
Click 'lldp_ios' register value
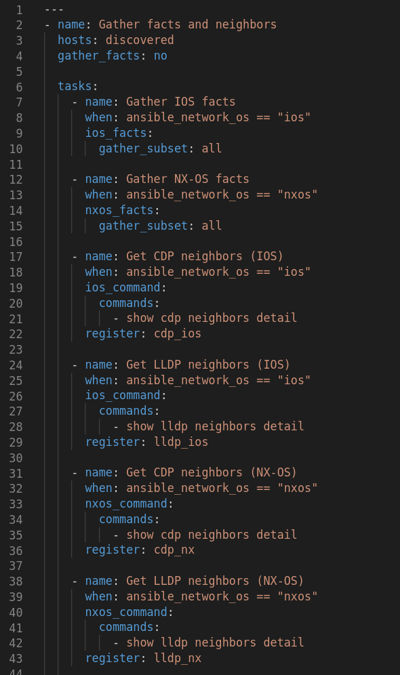181,442
